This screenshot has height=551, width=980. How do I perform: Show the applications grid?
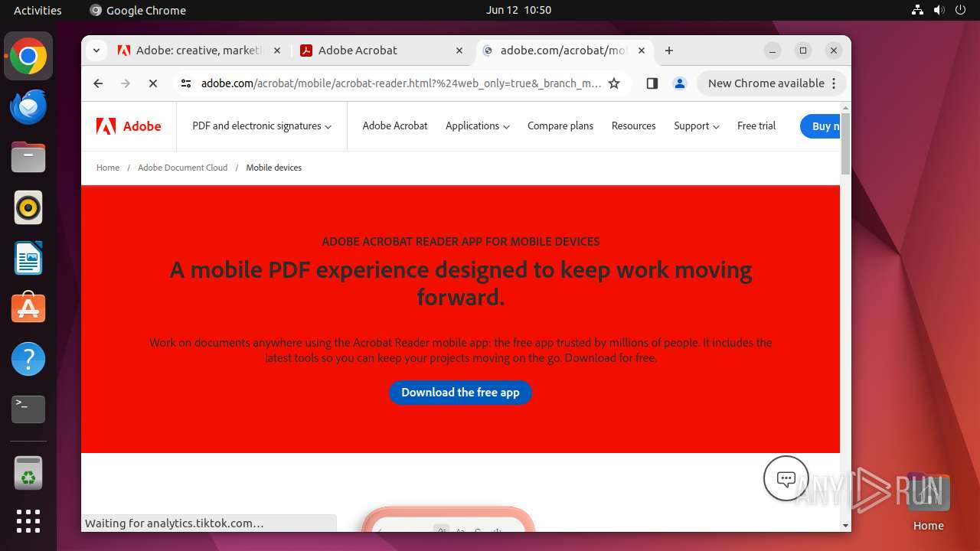[28, 521]
